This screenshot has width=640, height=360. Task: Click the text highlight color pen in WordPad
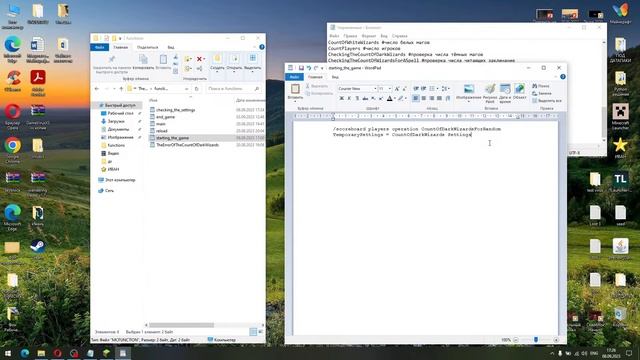pos(401,98)
